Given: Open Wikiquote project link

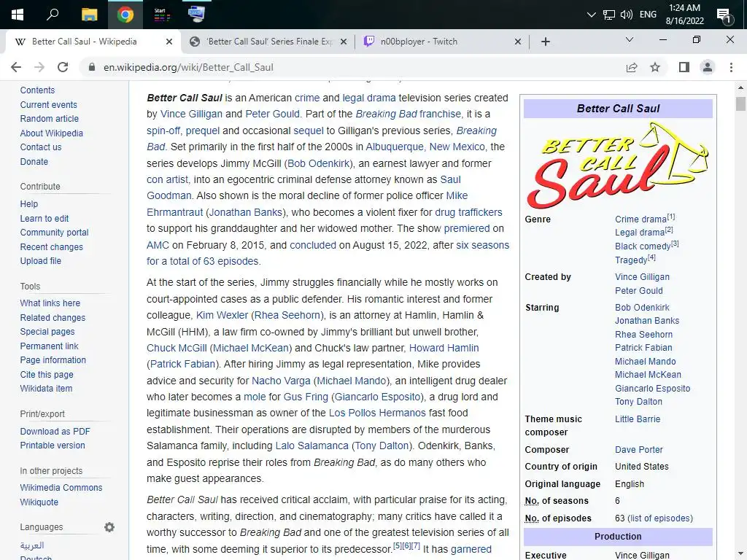Looking at the screenshot, I should pyautogui.click(x=39, y=502).
